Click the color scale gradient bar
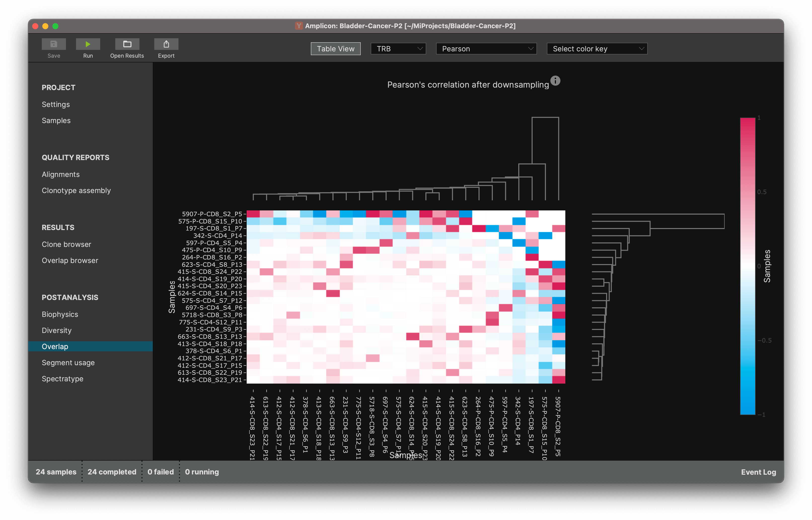The image size is (812, 520). tap(748, 266)
